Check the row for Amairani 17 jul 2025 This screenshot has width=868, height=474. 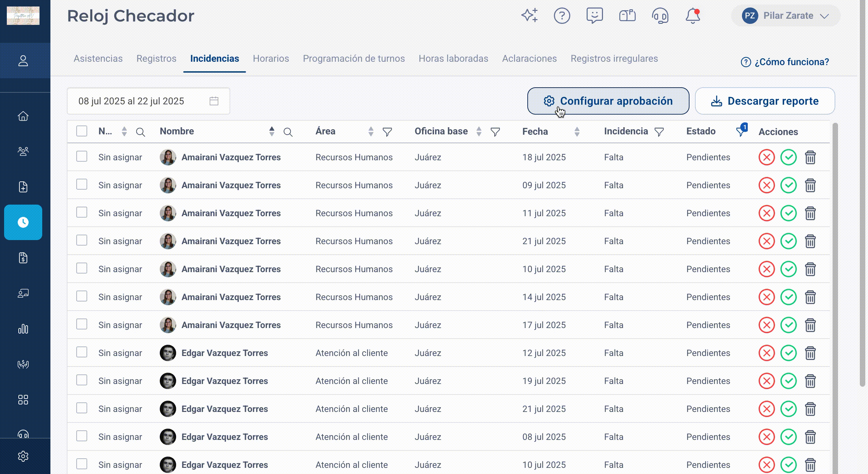tap(82, 324)
